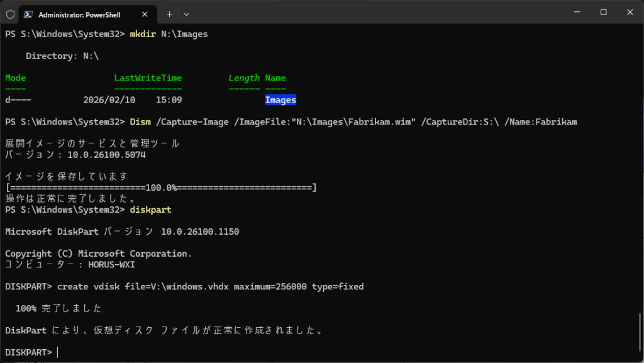Image resolution: width=644 pixels, height=363 pixels.
Task: Click at the DISKPART> prompt cursor
Action: coord(58,352)
